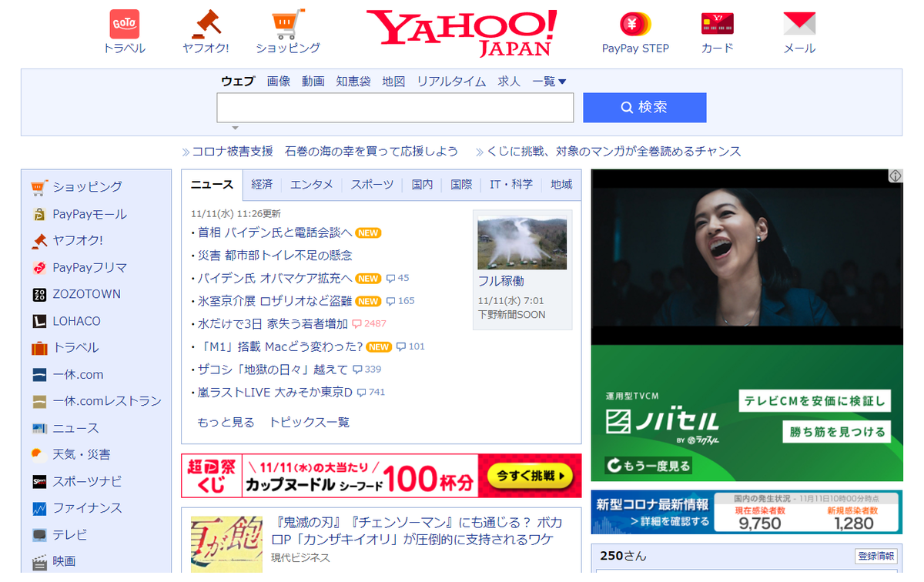Image resolution: width=924 pixels, height=582 pixels.
Task: Switch to the 経済 news tab
Action: (x=262, y=185)
